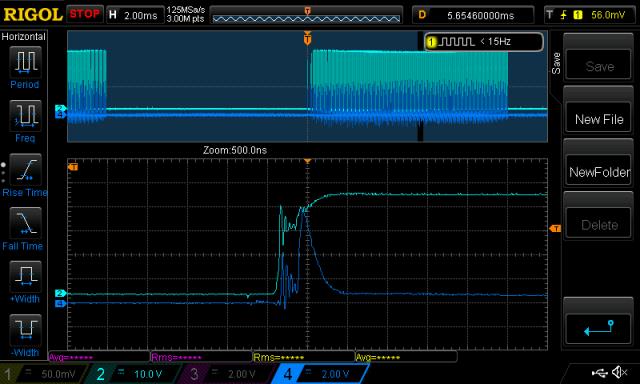640x384 pixels.
Task: Click the Save button
Action: tap(599, 66)
